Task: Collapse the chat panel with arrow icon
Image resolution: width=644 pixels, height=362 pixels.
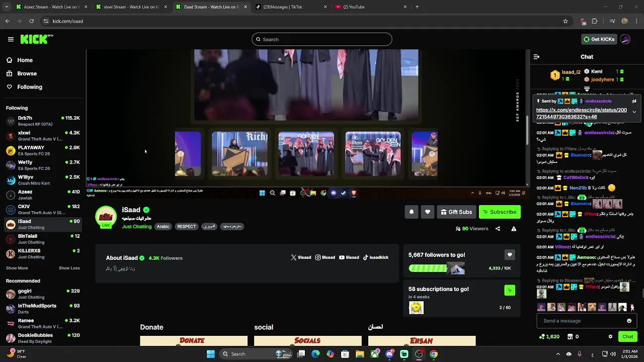Action: (536, 57)
